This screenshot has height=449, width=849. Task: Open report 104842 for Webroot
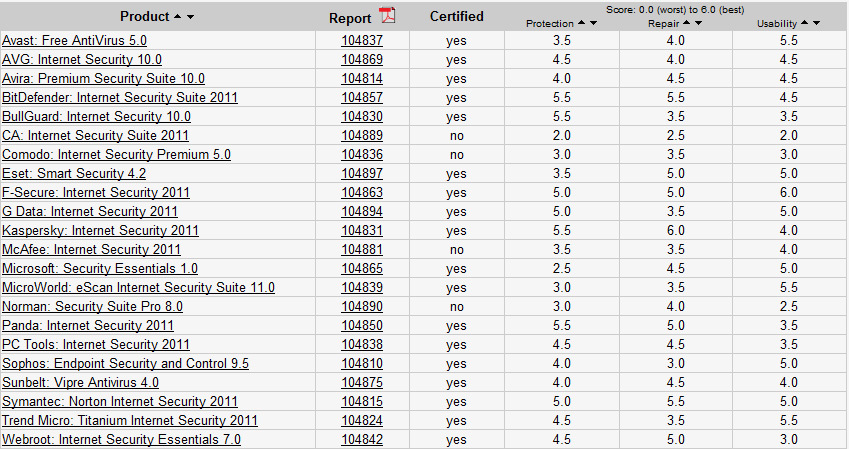[362, 439]
